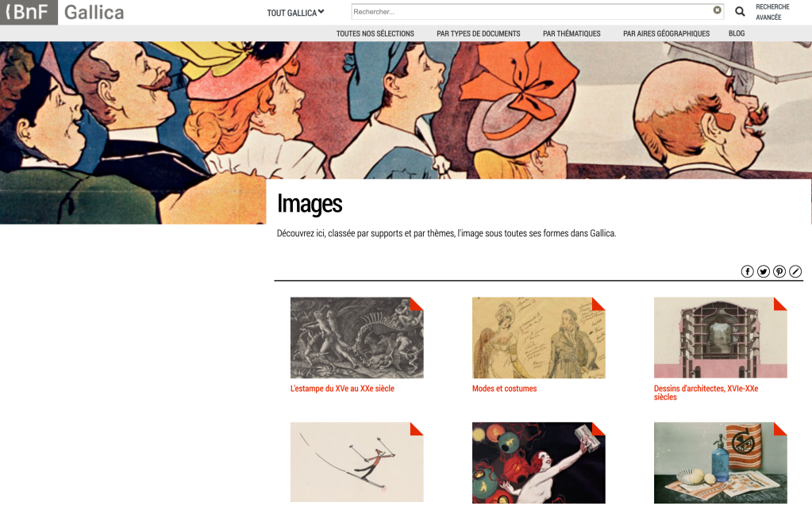Open the architecture drawing thumbnail
Screen dimensions: 812x506
(720, 338)
